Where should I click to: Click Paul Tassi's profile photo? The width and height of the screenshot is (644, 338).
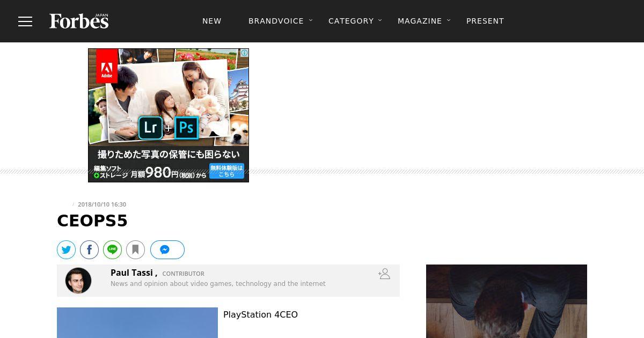coord(78,281)
